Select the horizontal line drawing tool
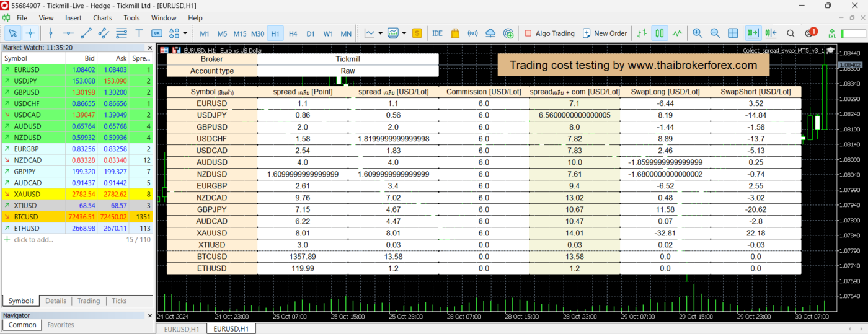Viewport: 868px width, 334px height. [x=68, y=33]
